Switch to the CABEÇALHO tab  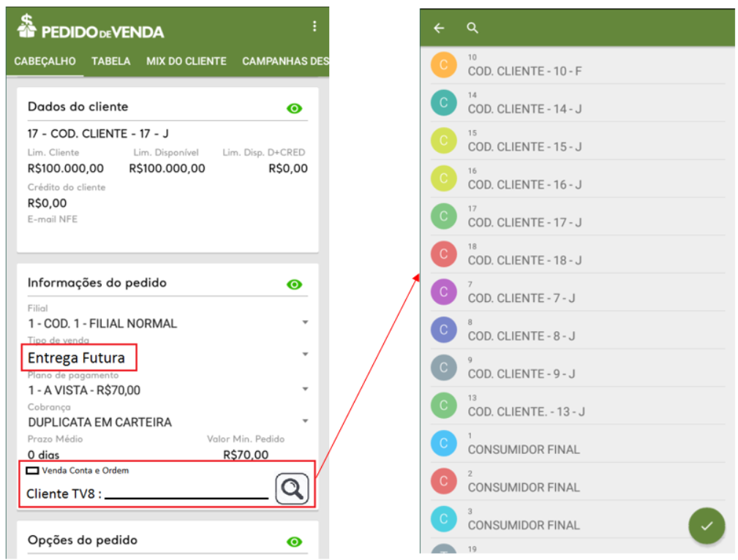(x=45, y=61)
